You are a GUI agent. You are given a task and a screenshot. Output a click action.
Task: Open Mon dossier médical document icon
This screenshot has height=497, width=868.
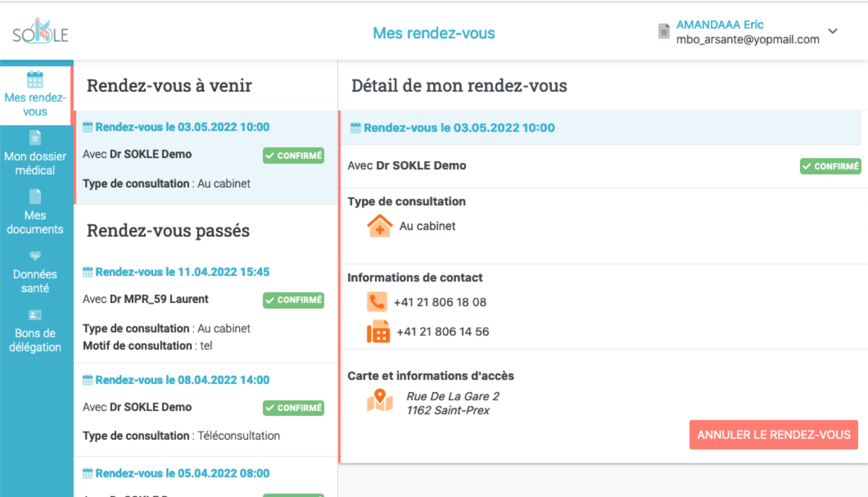pos(35,138)
